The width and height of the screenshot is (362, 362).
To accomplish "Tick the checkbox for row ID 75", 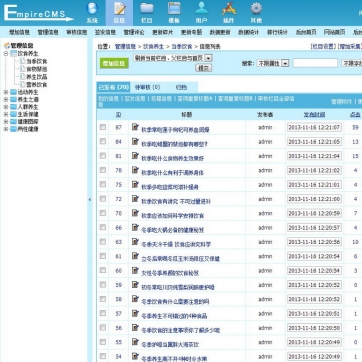I will [x=103, y=184].
